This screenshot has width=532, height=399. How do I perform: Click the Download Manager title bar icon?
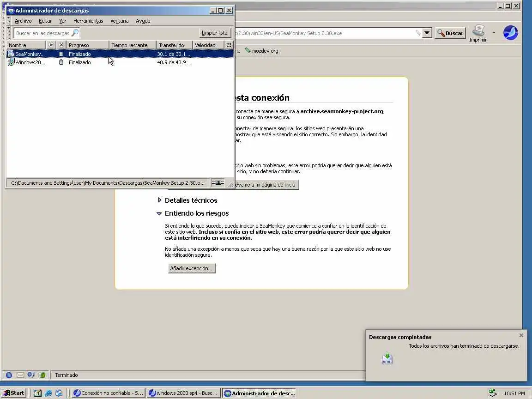pos(11,11)
